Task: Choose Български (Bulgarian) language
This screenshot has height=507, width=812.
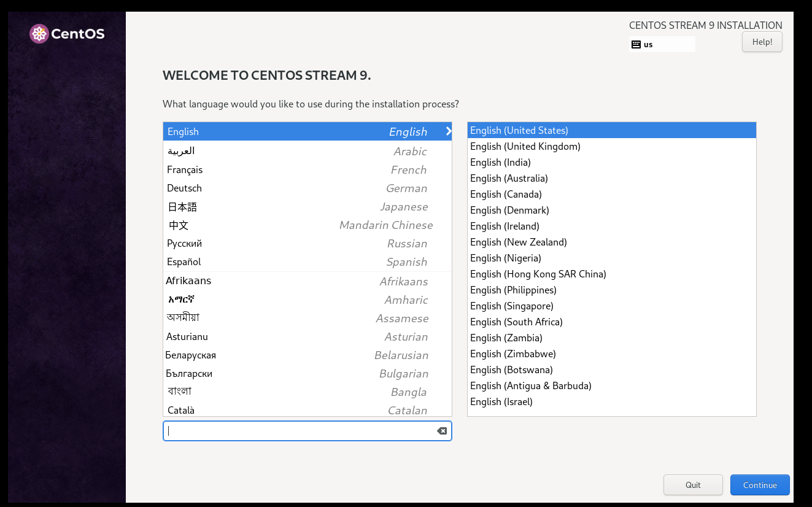Action: [x=307, y=373]
